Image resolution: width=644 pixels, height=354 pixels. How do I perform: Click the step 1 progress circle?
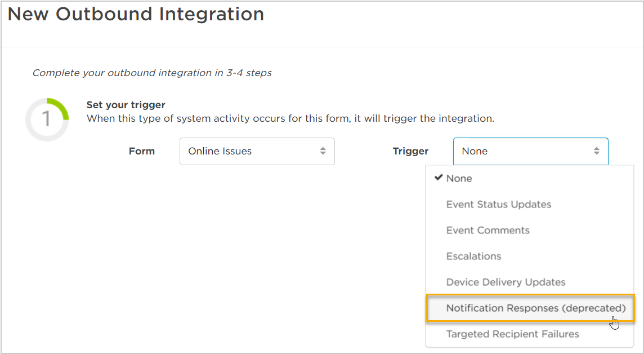[47, 120]
